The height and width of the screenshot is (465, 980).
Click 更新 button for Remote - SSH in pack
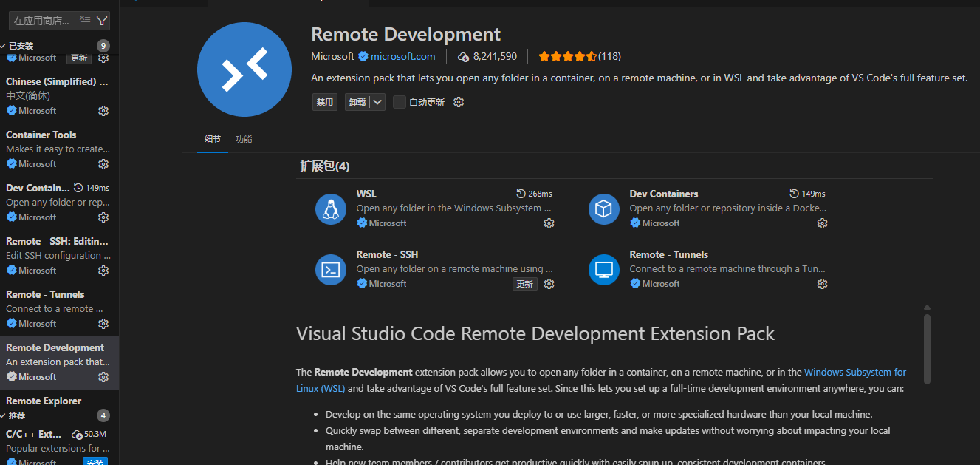[x=525, y=284]
